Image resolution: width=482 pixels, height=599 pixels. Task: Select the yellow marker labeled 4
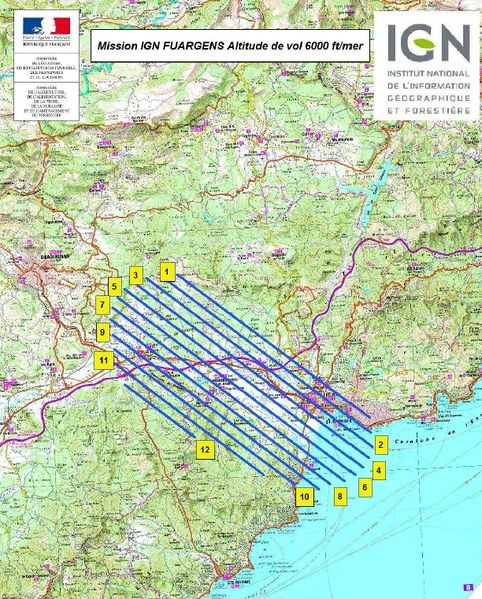378,470
